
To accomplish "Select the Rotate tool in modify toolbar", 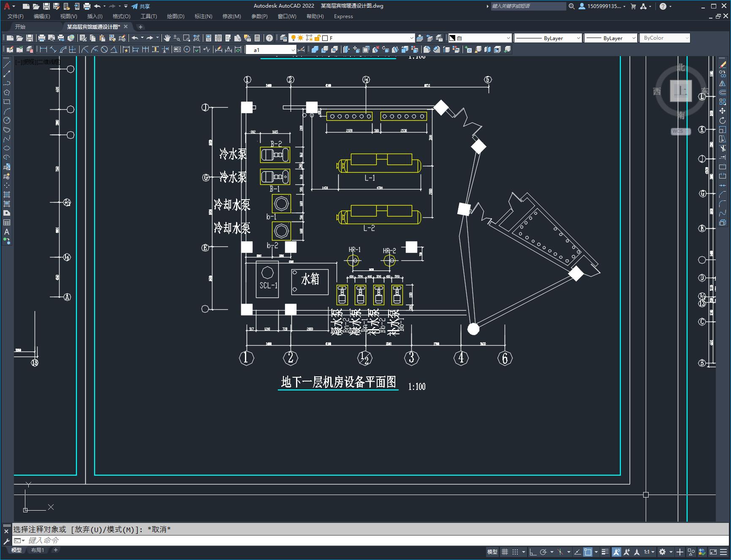I will pyautogui.click(x=723, y=120).
